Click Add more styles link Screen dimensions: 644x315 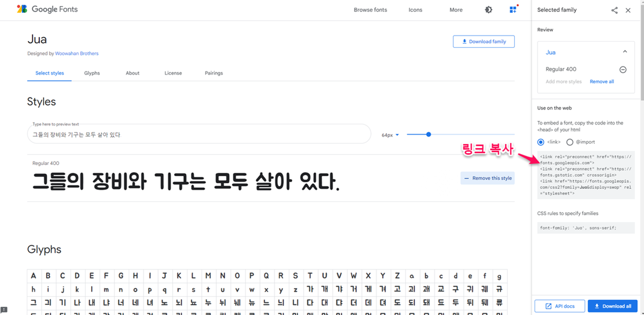(563, 82)
